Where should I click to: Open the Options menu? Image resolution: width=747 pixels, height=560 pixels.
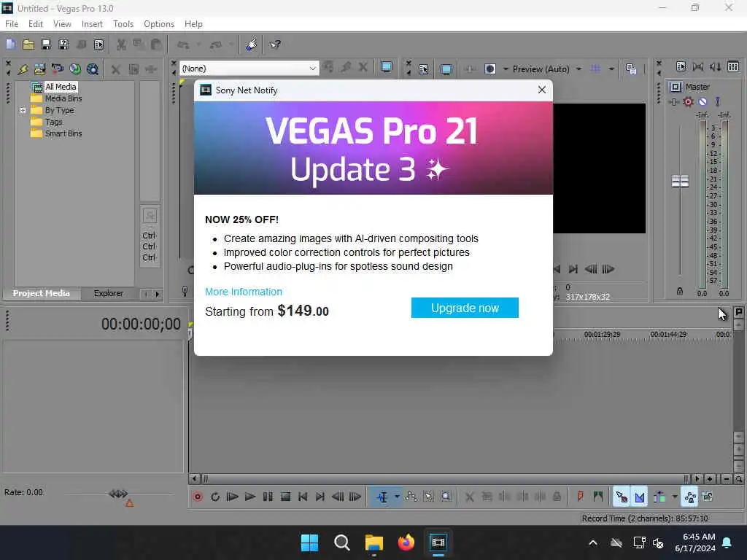[x=159, y=24]
